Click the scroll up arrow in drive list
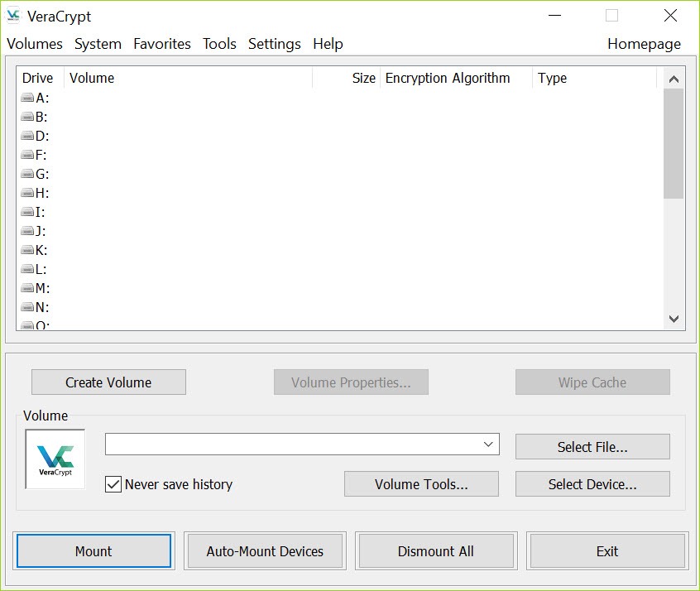Viewport: 700px width, 591px height. point(674,79)
